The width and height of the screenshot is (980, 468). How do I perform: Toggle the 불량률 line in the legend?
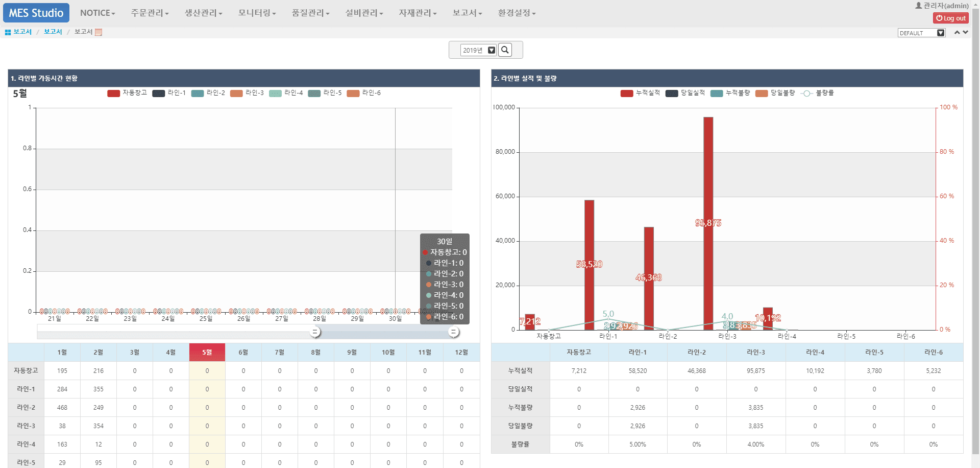point(823,93)
